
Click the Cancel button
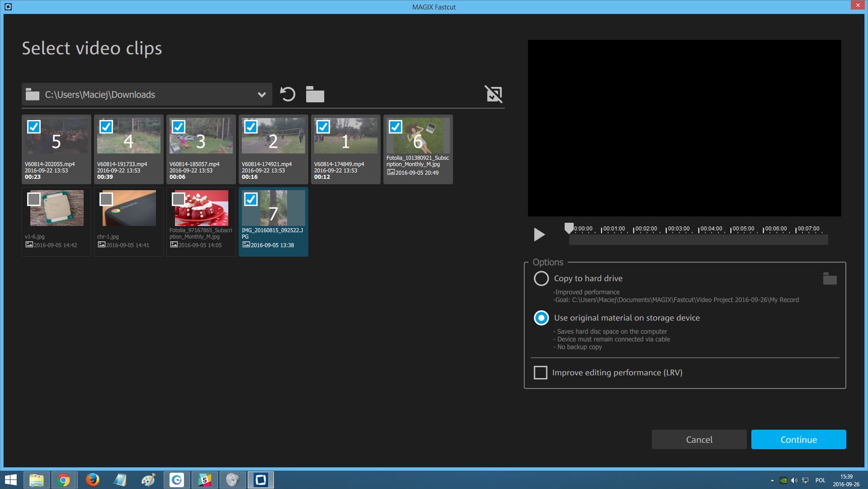[699, 439]
